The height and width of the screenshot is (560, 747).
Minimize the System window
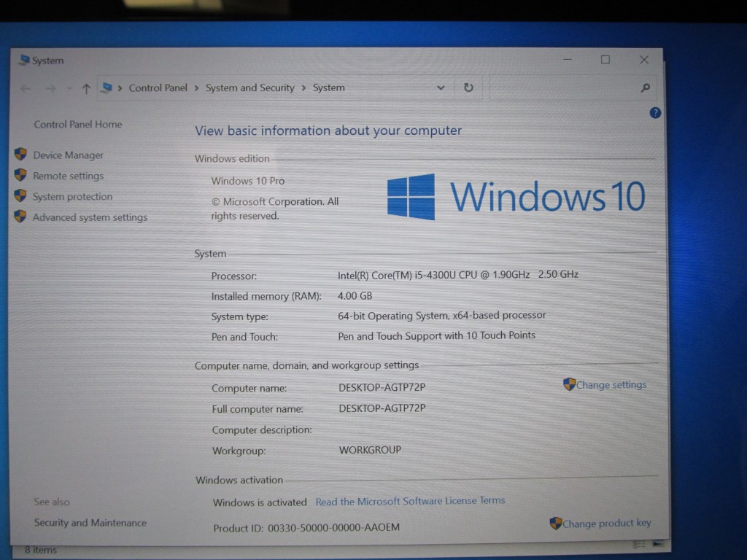[x=568, y=60]
